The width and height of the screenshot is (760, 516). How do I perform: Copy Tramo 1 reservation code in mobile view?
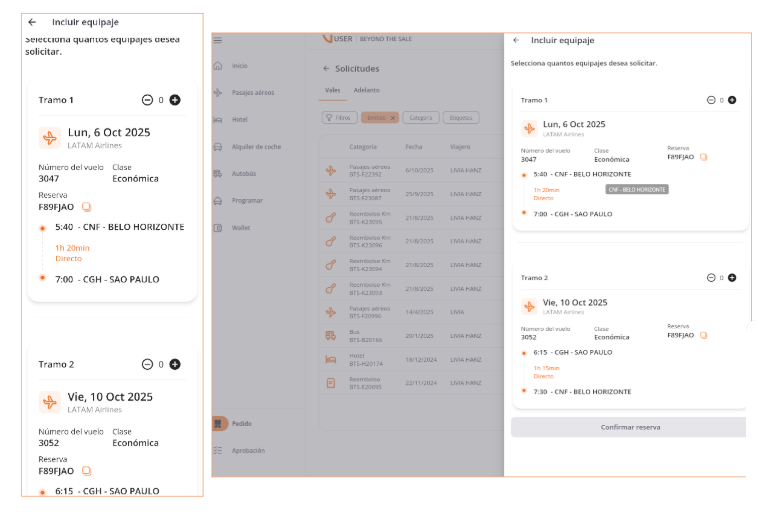[86, 207]
